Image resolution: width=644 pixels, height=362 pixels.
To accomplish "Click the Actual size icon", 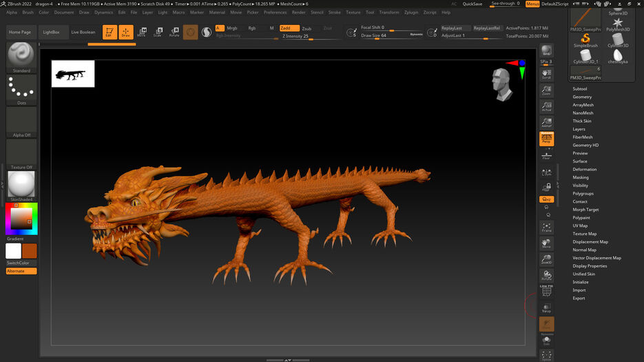I will pyautogui.click(x=546, y=107).
